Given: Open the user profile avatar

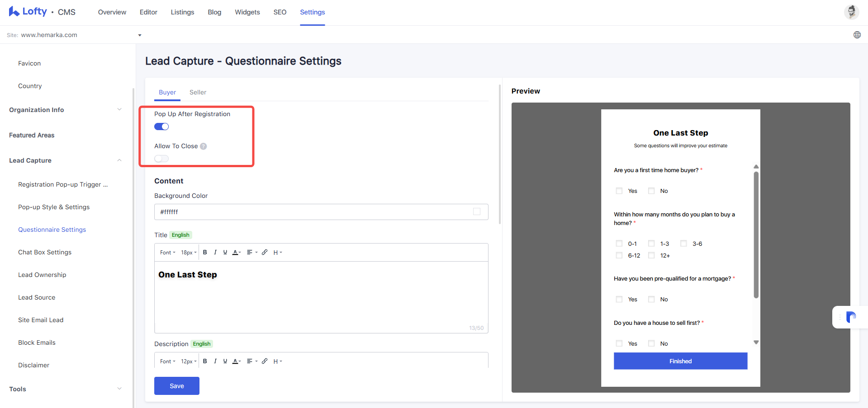Looking at the screenshot, I should tap(851, 12).
